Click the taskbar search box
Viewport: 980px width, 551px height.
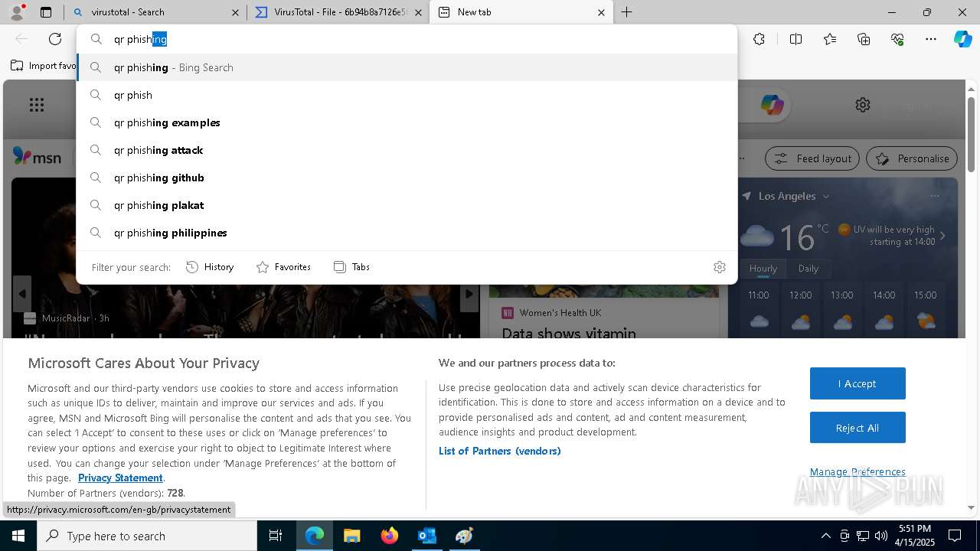[147, 536]
